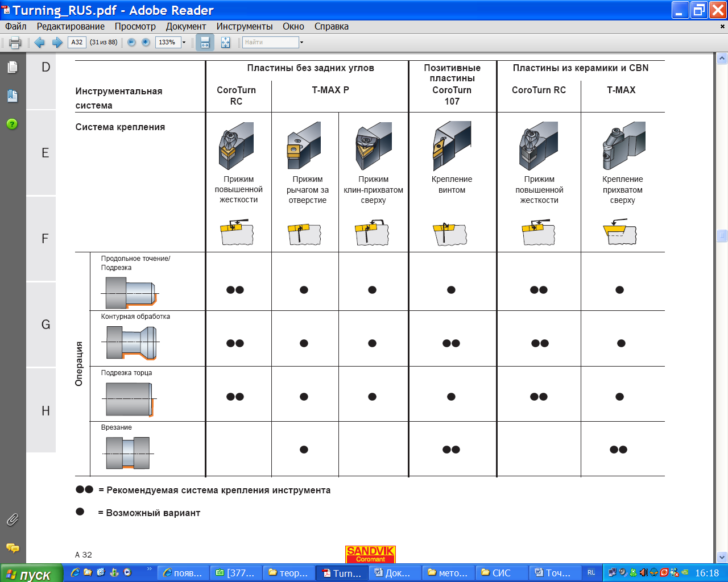This screenshot has height=582, width=728.
Task: Open the Документ menu
Action: point(186,26)
